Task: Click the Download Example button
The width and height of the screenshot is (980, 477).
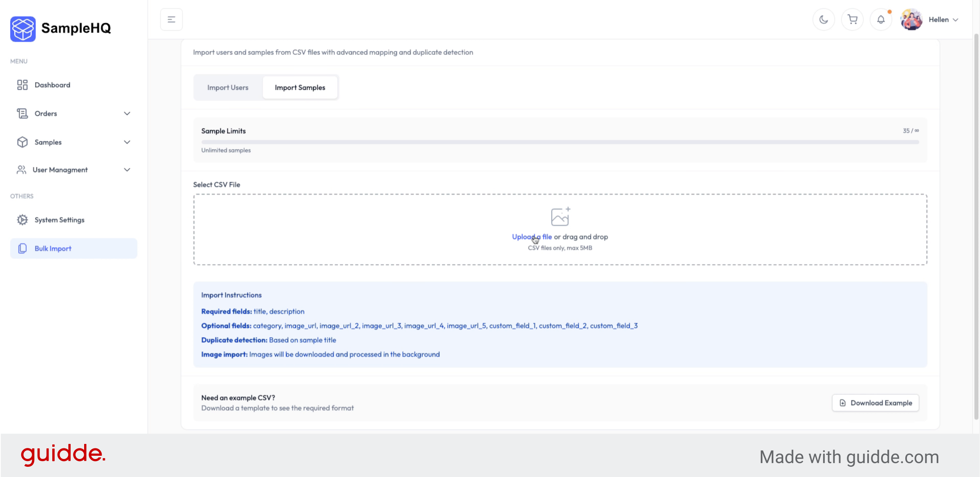Action: coord(875,403)
